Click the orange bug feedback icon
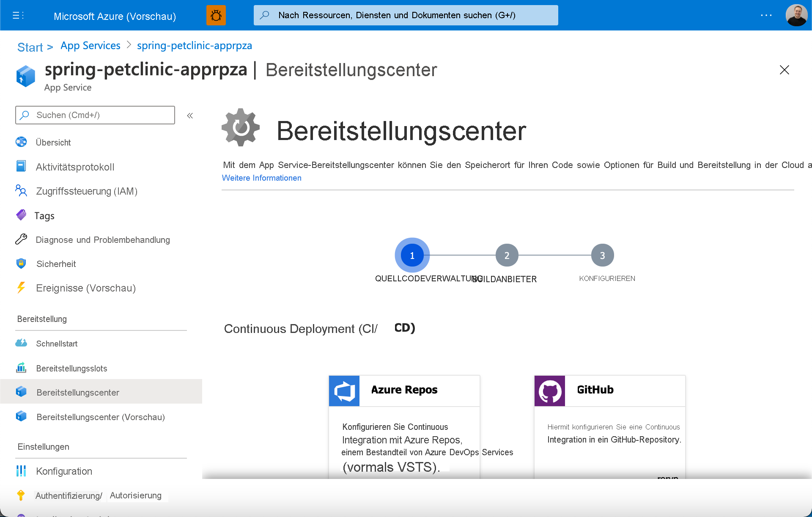Viewport: 812px width, 517px height. (x=216, y=15)
